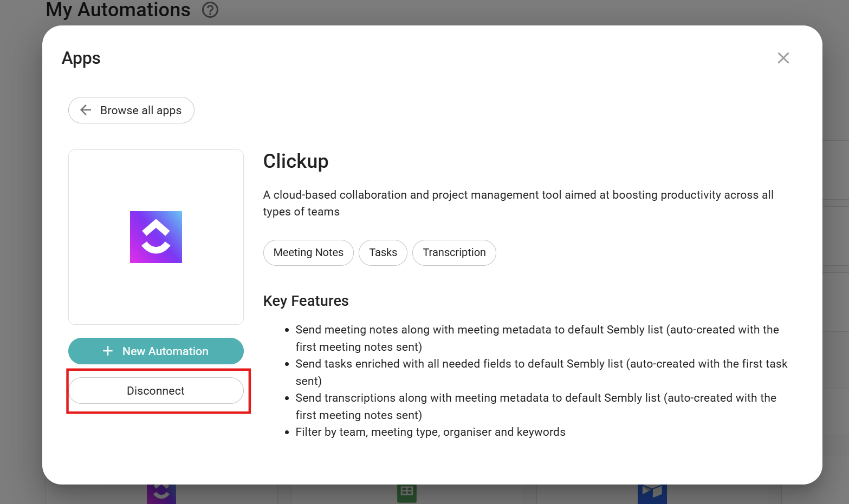This screenshot has width=849, height=504.
Task: Click the Clickup app title heading
Action: click(x=296, y=161)
